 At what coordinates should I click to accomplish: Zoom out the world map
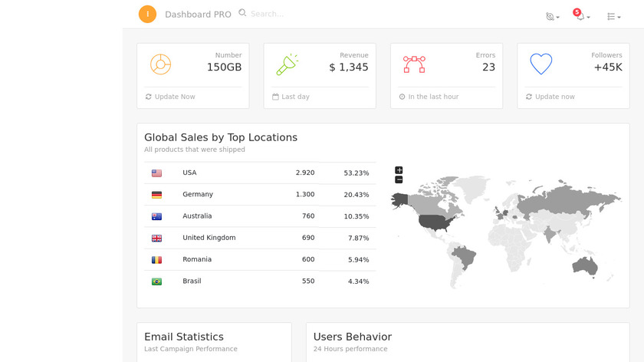tap(399, 179)
